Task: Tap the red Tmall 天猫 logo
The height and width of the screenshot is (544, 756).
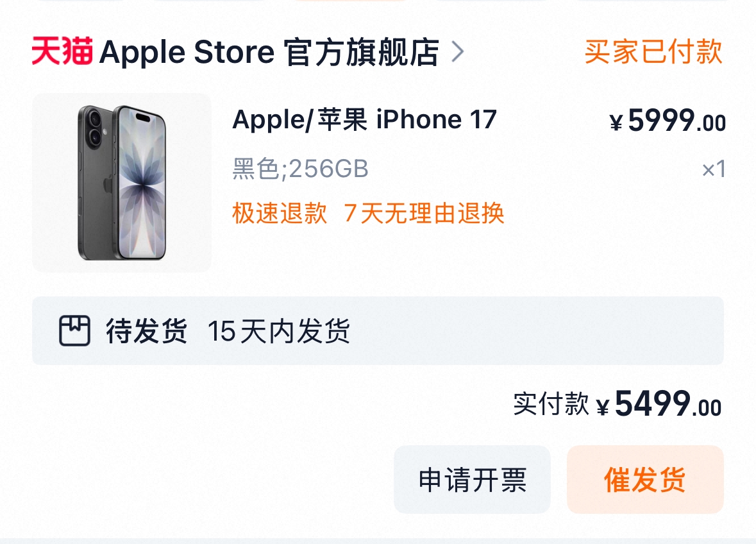Action: tap(62, 51)
